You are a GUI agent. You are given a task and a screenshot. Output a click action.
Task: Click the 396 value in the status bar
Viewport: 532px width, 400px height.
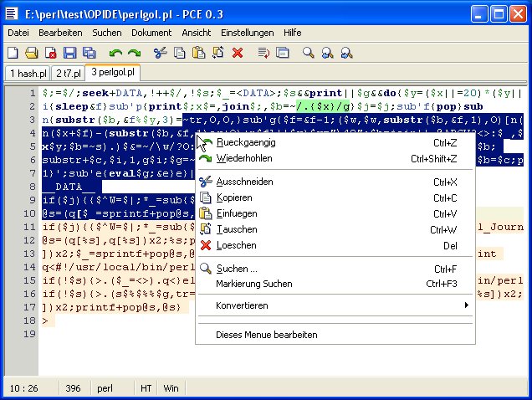(x=73, y=388)
